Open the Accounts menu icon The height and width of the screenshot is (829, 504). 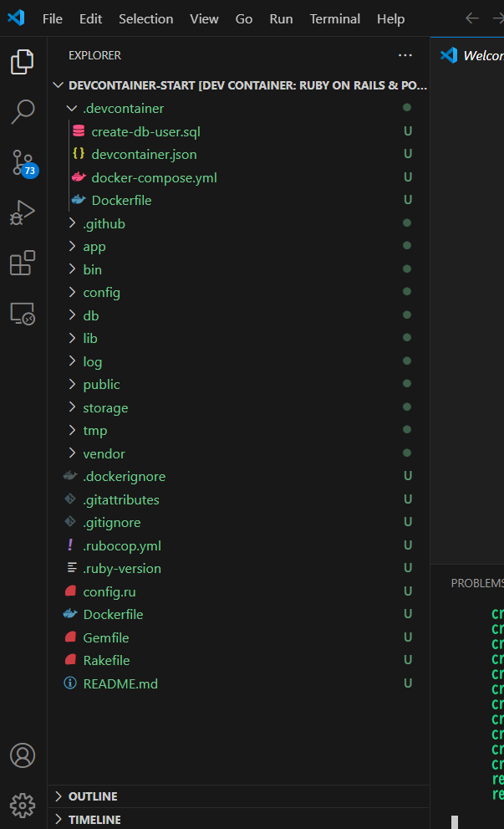point(23,755)
